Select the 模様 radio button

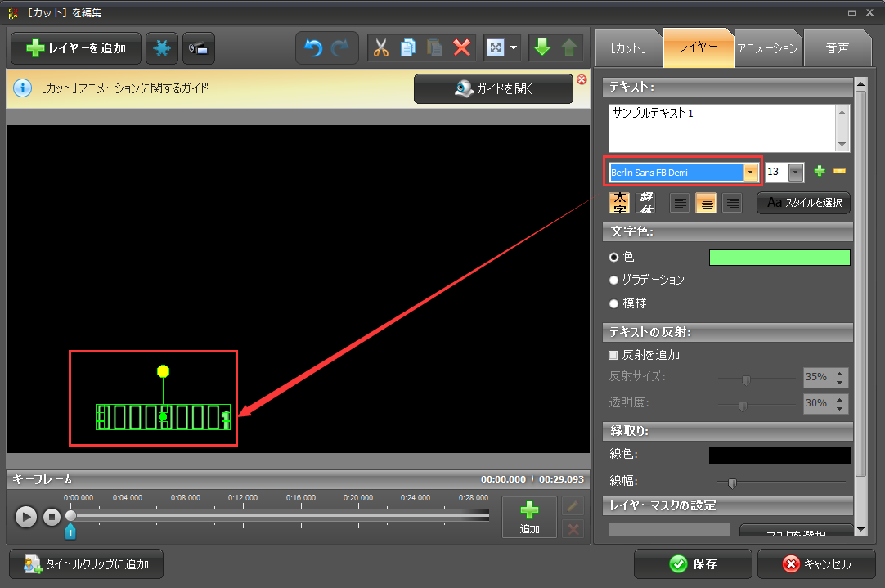coord(613,303)
